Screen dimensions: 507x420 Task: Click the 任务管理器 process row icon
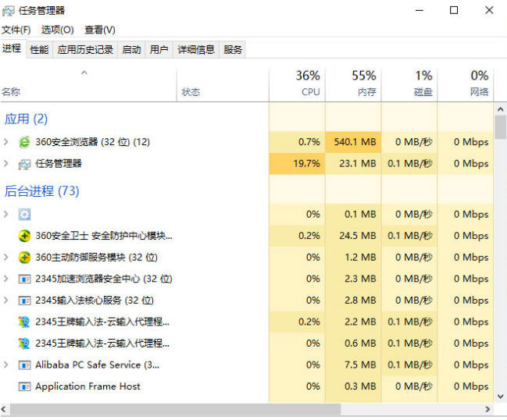(24, 164)
